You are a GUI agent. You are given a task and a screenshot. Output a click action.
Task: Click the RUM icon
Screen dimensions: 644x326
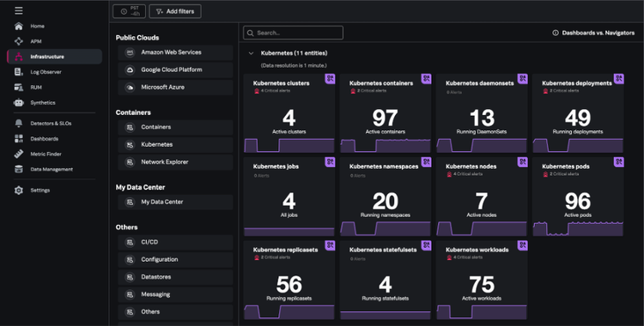[19, 88]
